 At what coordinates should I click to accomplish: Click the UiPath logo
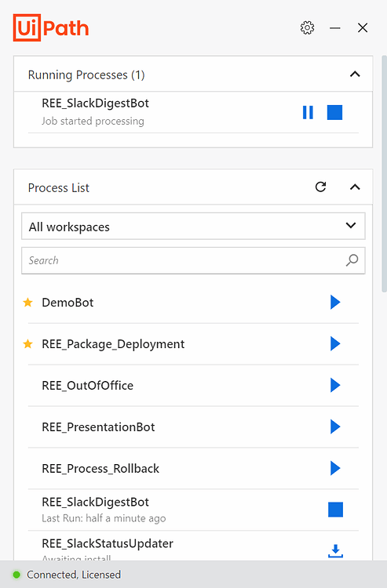tap(51, 27)
